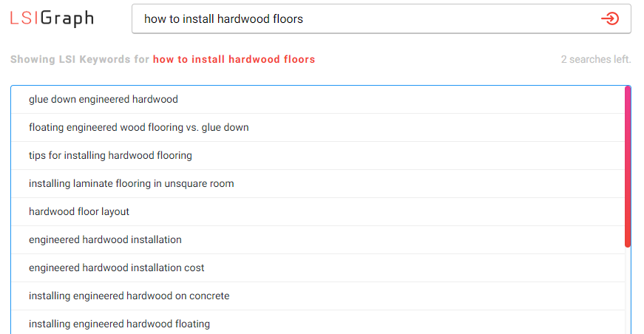
Task: Select 'hardwood floor layout' keyword row
Action: (x=318, y=212)
